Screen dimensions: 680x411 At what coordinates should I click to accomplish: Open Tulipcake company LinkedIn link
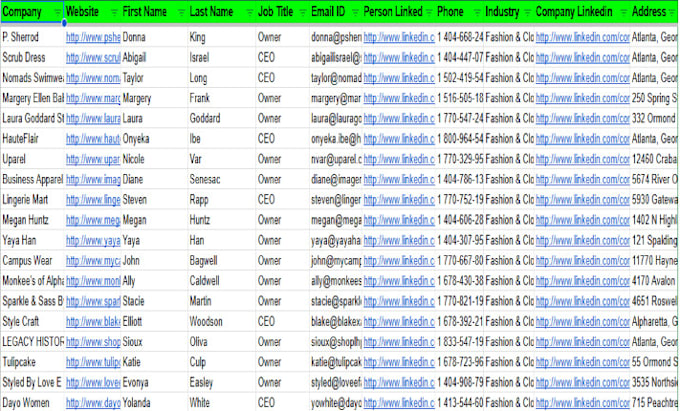[582, 362]
